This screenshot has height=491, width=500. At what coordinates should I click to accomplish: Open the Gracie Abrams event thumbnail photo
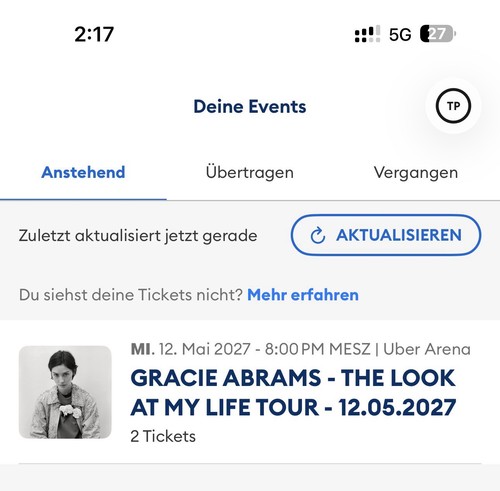coord(65,392)
